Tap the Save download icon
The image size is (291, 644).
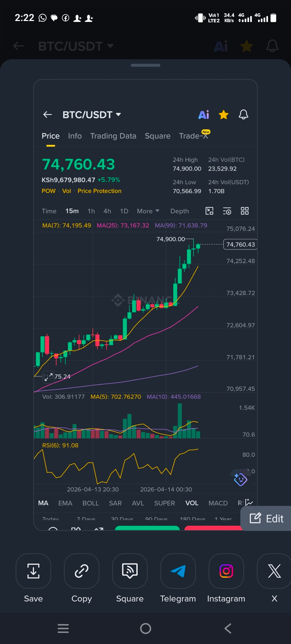coord(33,571)
